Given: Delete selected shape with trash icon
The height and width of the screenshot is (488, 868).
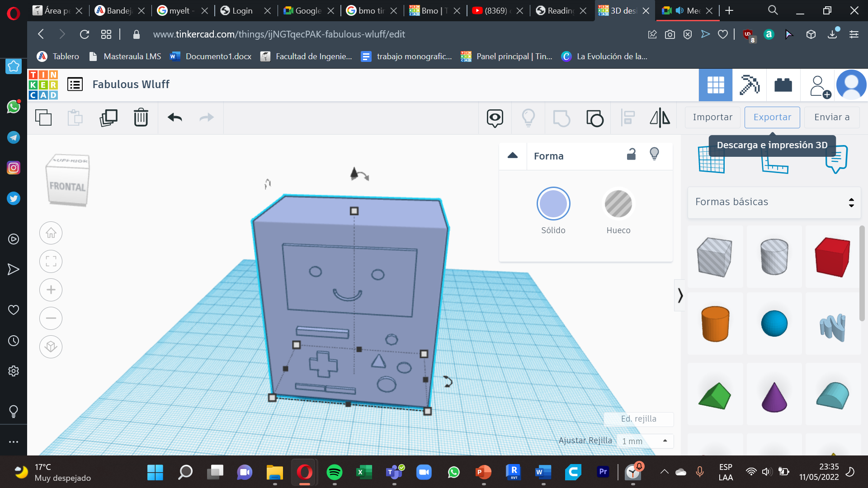Looking at the screenshot, I should (x=141, y=117).
